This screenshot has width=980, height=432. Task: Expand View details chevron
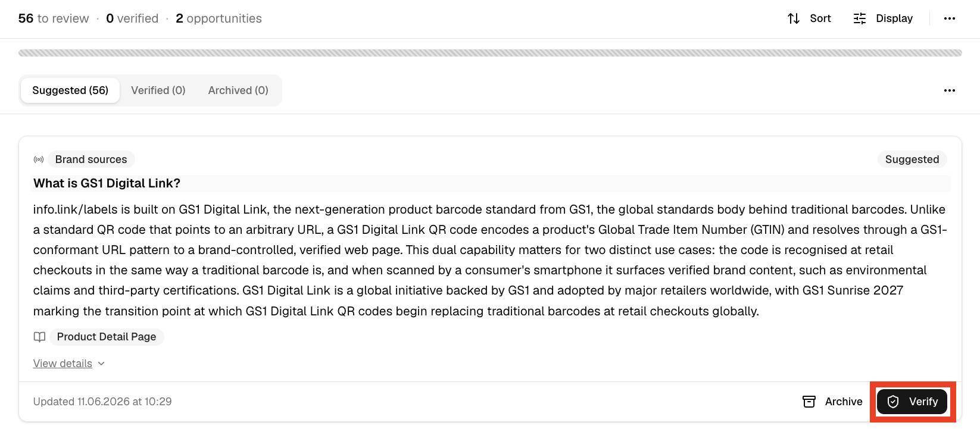click(101, 364)
